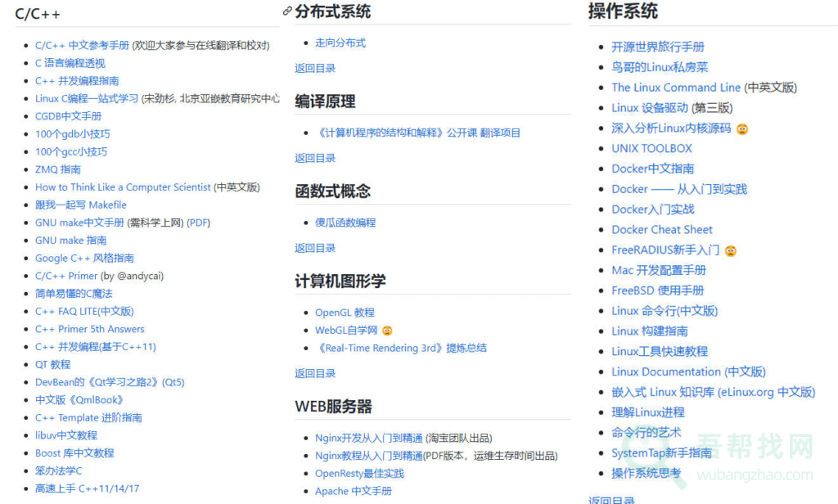Click the anchor link icon beside 分布式系统
The height and width of the screenshot is (504, 838).
pos(287,11)
